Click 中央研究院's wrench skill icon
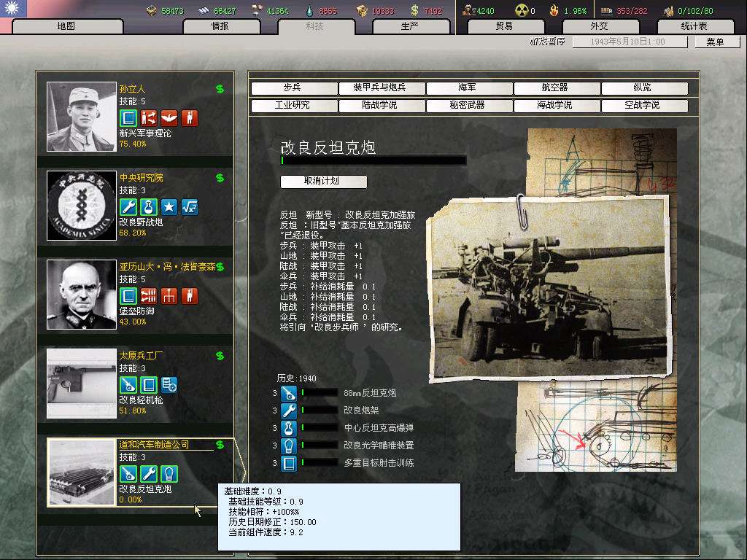Screen dimensions: 747x560 coord(128,207)
